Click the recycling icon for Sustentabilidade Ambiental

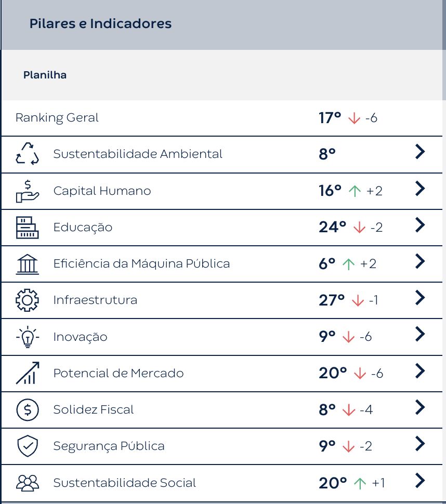coord(28,154)
